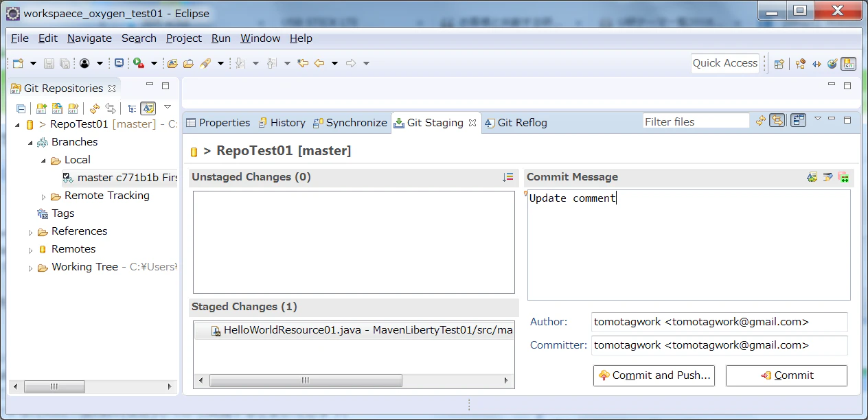Click the Commit button

786,375
